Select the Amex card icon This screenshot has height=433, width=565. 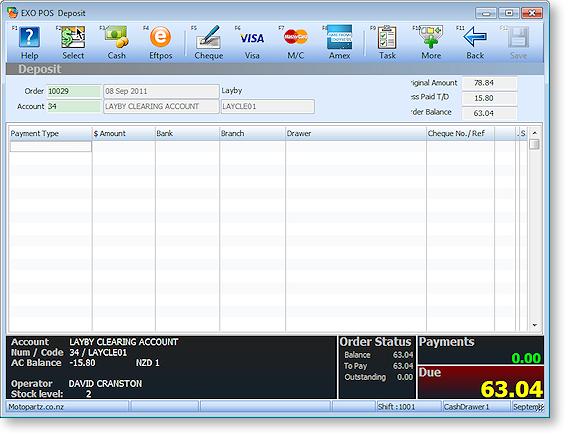click(x=339, y=37)
